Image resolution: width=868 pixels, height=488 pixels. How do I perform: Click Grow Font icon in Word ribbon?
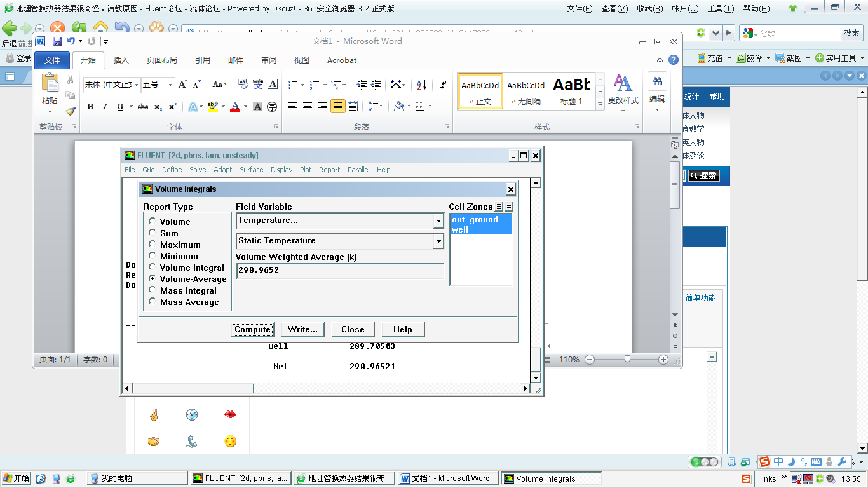tap(183, 85)
